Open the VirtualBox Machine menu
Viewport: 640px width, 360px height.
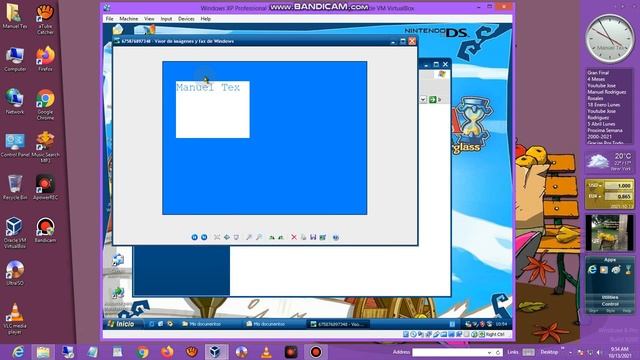(129, 19)
